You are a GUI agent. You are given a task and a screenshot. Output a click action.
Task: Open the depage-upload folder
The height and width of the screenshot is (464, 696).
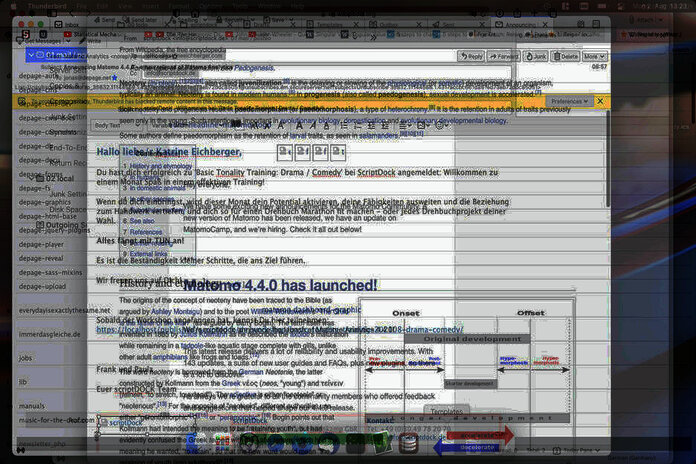42,286
